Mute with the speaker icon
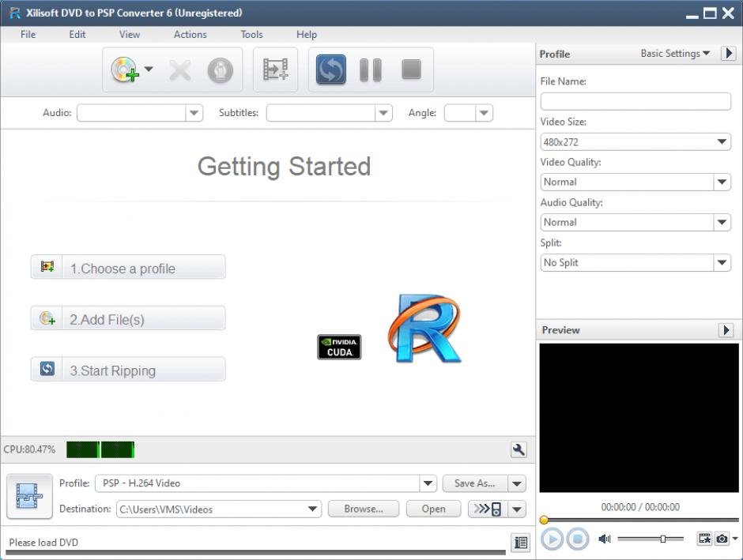The height and width of the screenshot is (560, 743). coord(604,539)
